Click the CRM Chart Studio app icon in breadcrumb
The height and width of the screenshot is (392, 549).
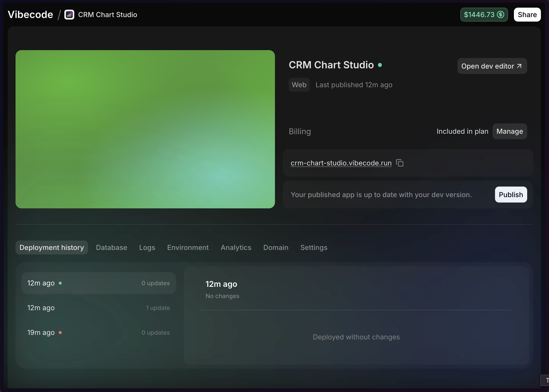pos(69,14)
